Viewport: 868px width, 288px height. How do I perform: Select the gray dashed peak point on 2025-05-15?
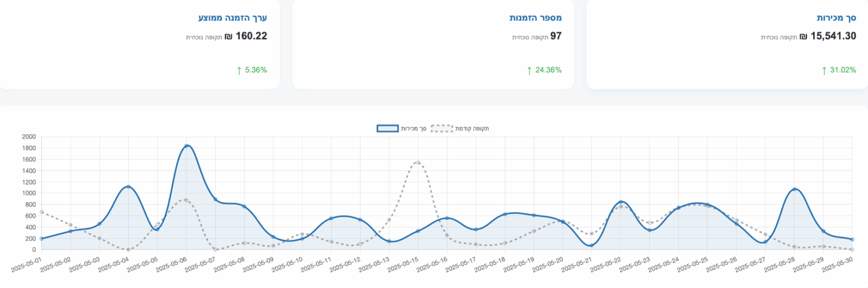pyautogui.click(x=418, y=162)
